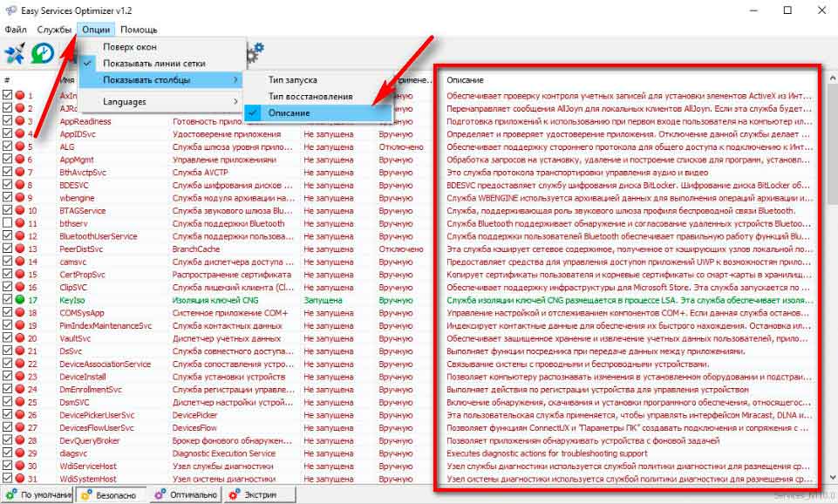This screenshot has height=504, width=838.
Task: Open the 'Службы' menu
Action: (x=54, y=29)
